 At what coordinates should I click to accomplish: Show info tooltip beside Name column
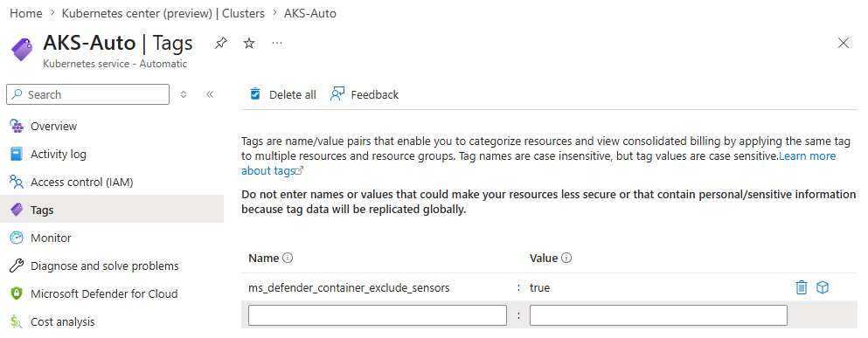point(287,258)
